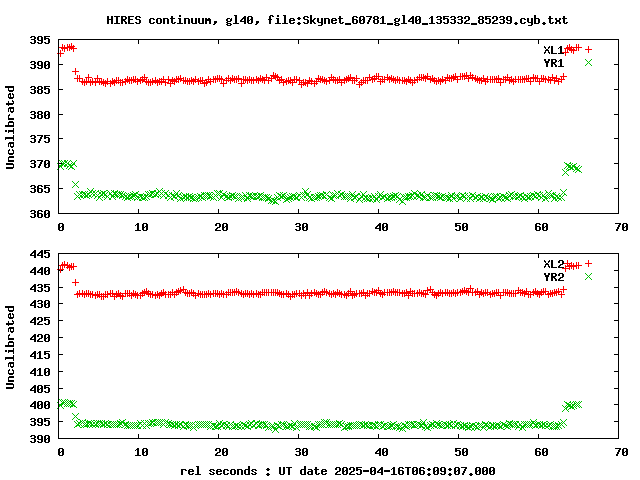The width and height of the screenshot is (640, 480).
Task: Click the 50 tick label under the bottom plot
Action: coord(461,452)
